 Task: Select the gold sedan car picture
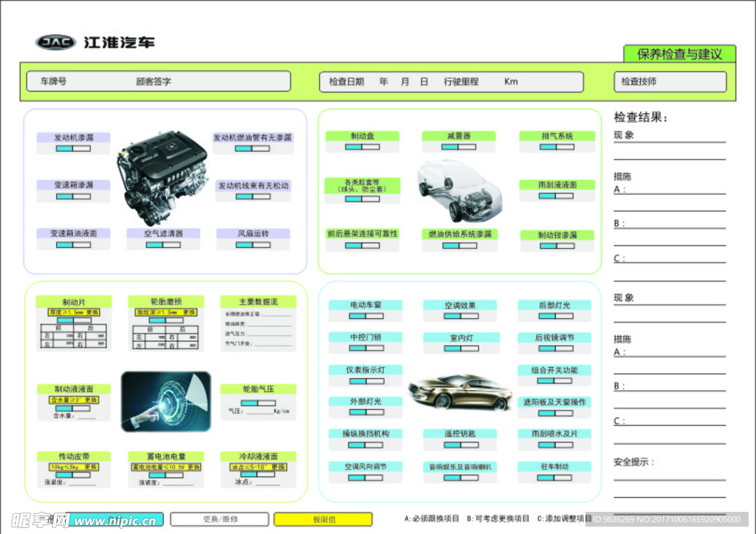click(460, 391)
